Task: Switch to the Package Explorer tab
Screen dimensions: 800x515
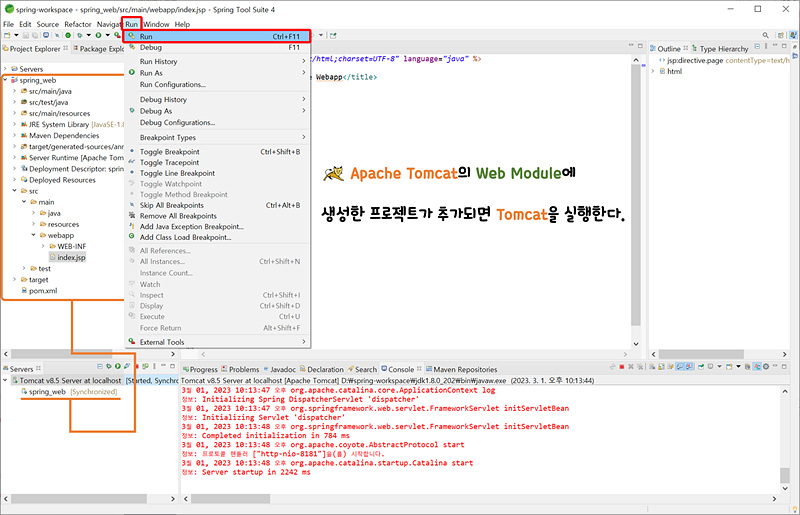Action: (x=101, y=48)
